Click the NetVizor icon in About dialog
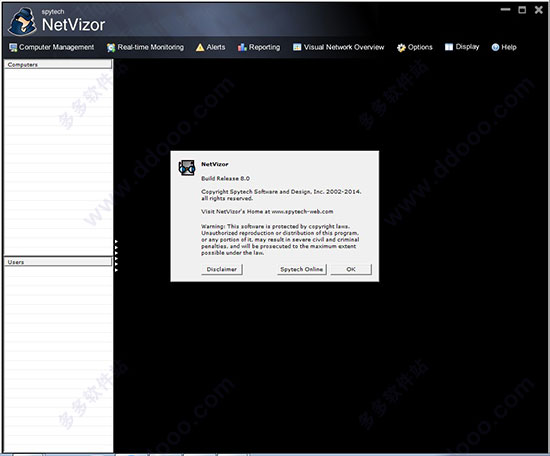This screenshot has width=550, height=456. [x=187, y=168]
